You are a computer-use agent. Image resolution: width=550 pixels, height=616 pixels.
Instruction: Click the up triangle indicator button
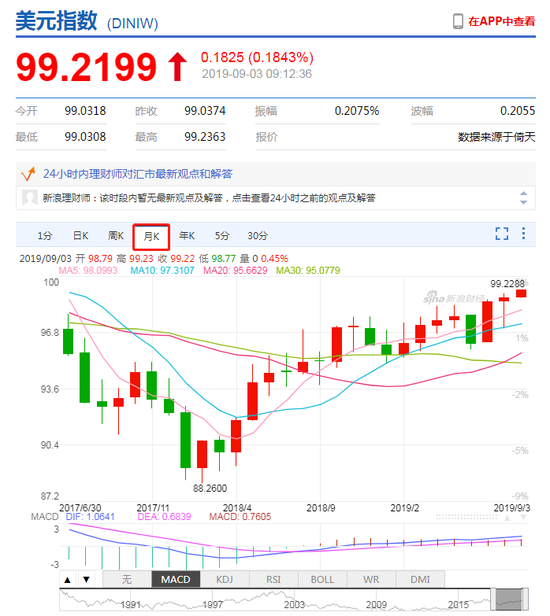(x=68, y=579)
